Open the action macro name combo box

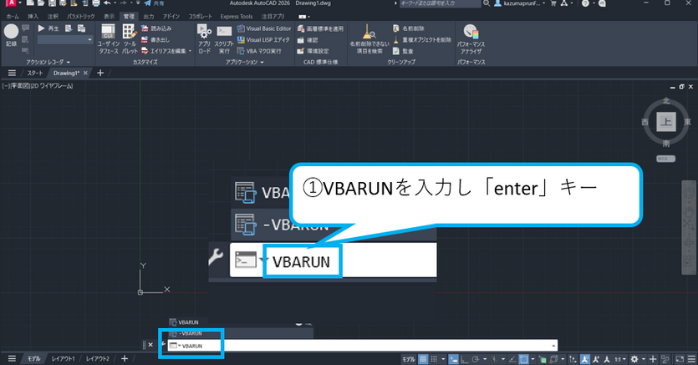65,40
